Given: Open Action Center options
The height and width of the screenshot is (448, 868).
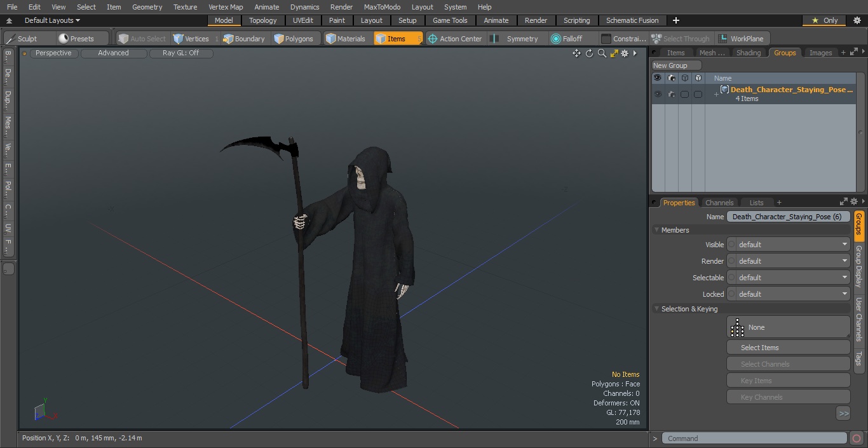Looking at the screenshot, I should click(x=455, y=39).
